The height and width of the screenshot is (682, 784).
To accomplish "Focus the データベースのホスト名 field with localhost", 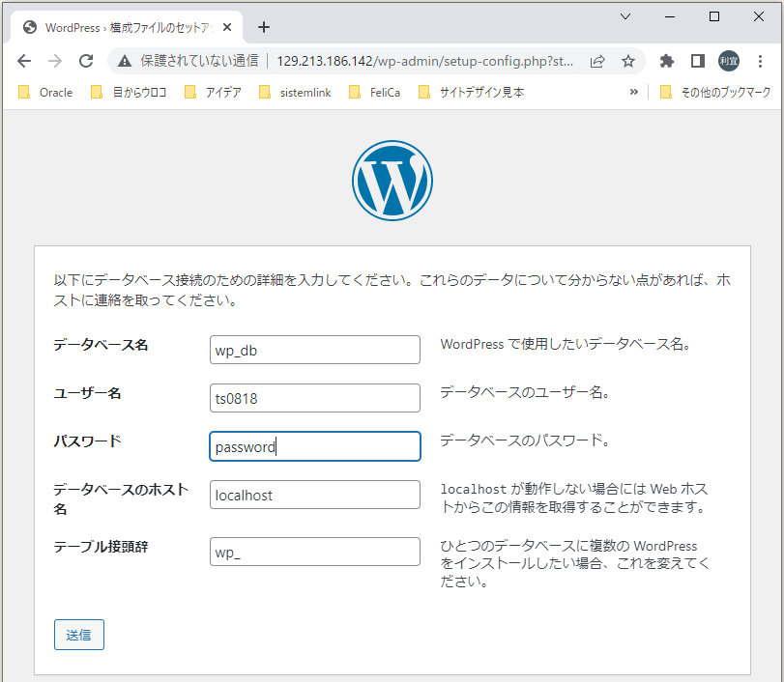I will click(x=315, y=495).
